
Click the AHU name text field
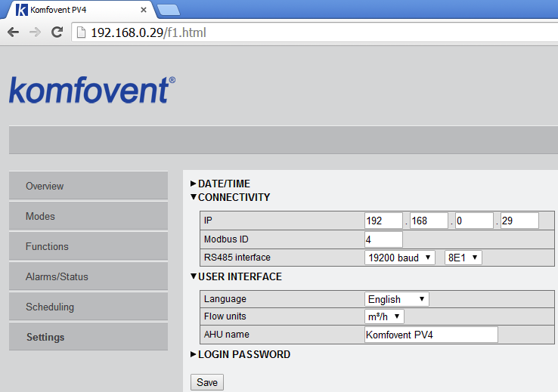tap(430, 335)
